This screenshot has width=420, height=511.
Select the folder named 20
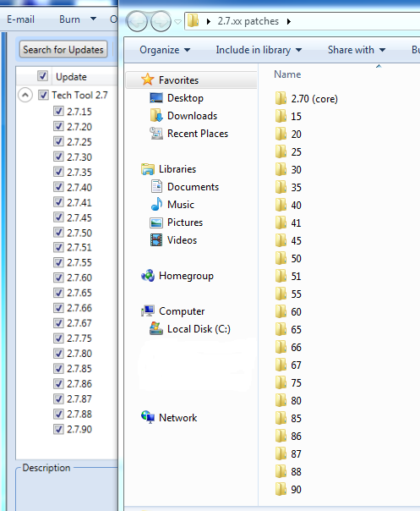point(296,134)
